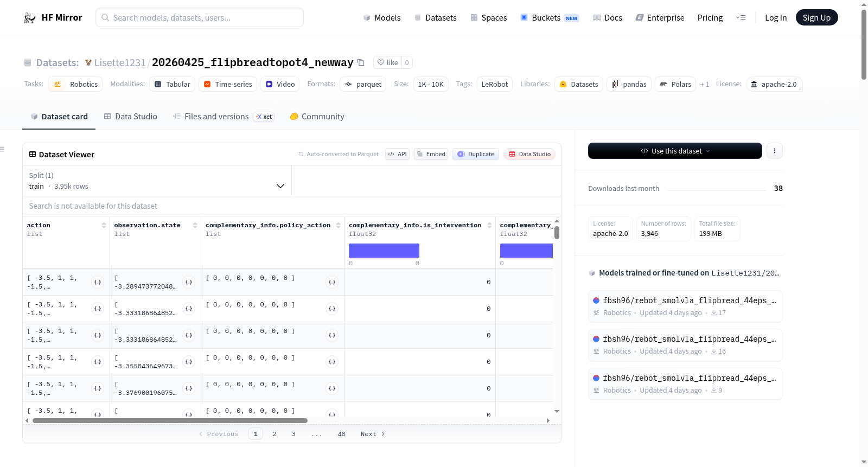Open the Files and versions tab
Screen dimensions: 868x467
pos(224,117)
